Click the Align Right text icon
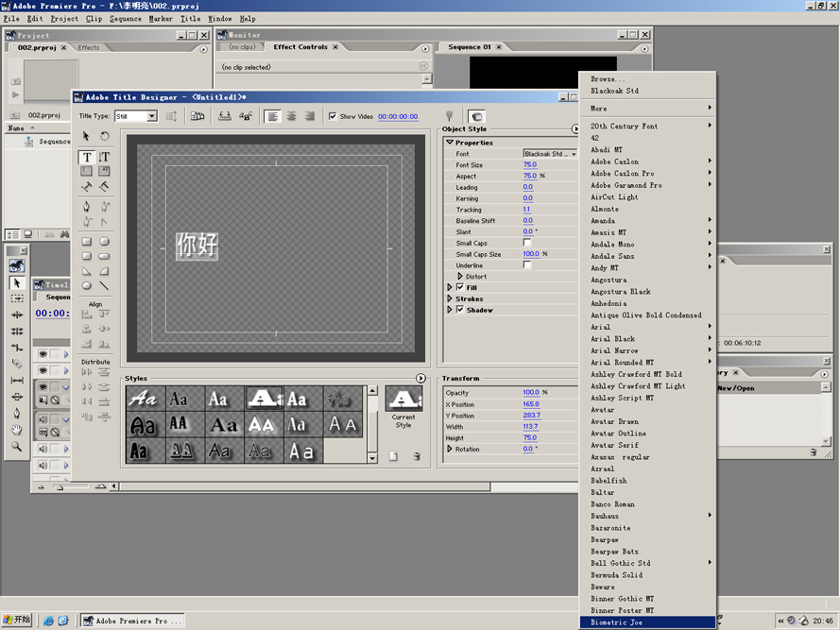Screen dimensions: 840x630 point(310,116)
